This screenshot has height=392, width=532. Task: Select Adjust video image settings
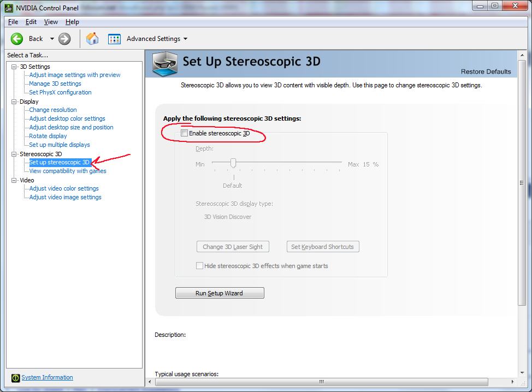pos(65,197)
